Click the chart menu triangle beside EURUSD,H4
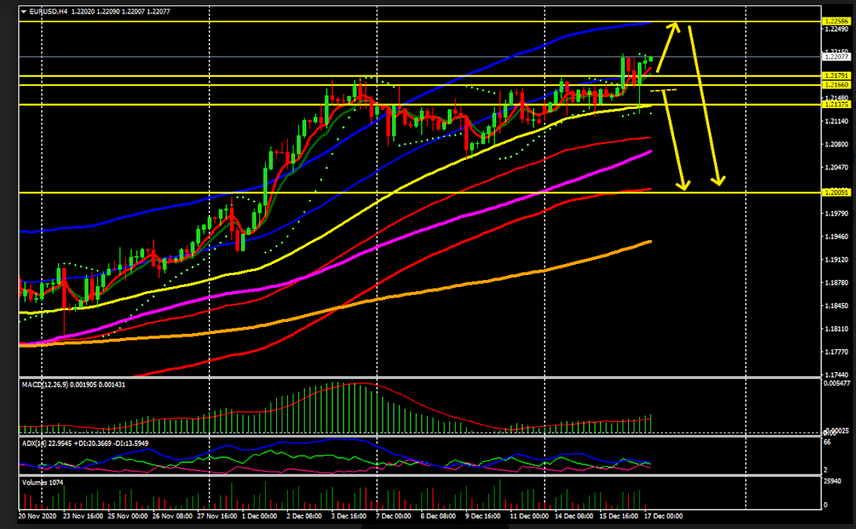This screenshot has width=856, height=529. point(24,10)
